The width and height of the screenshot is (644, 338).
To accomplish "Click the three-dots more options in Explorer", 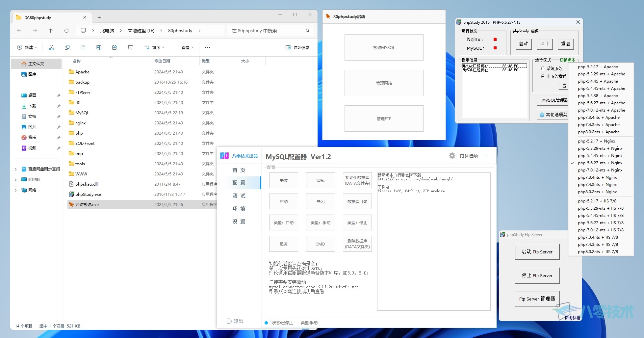I will pyautogui.click(x=207, y=47).
